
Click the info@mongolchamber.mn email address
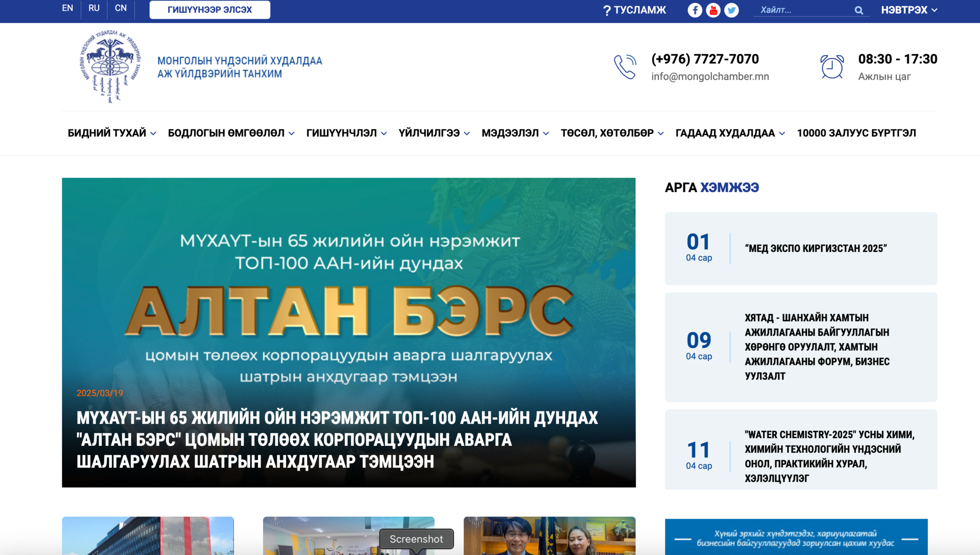coord(710,77)
